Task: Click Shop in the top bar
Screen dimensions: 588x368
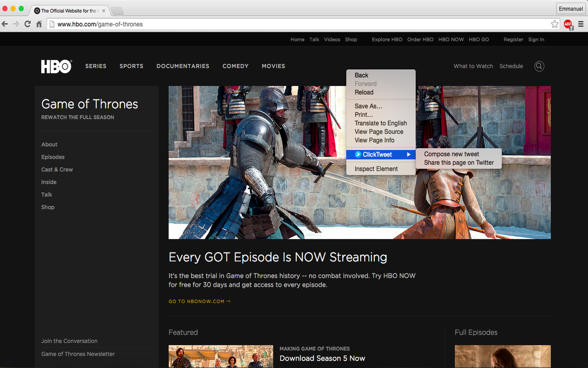Action: pos(351,40)
